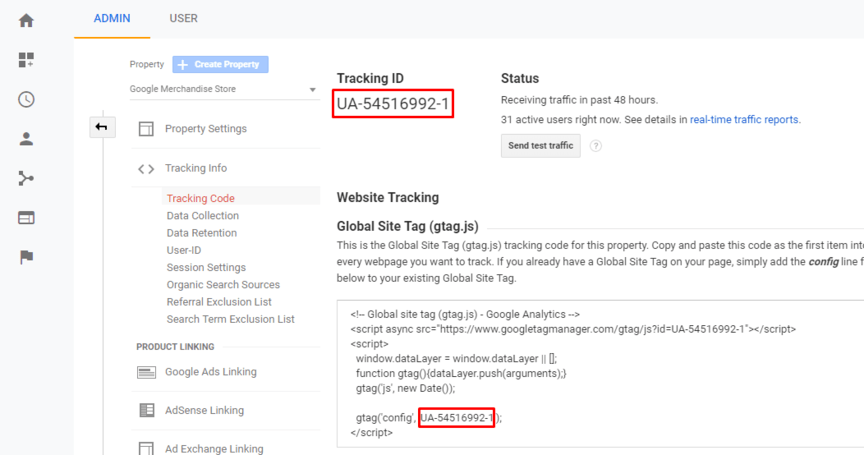
Task: Click the back arrow collapse button
Action: tap(102, 127)
